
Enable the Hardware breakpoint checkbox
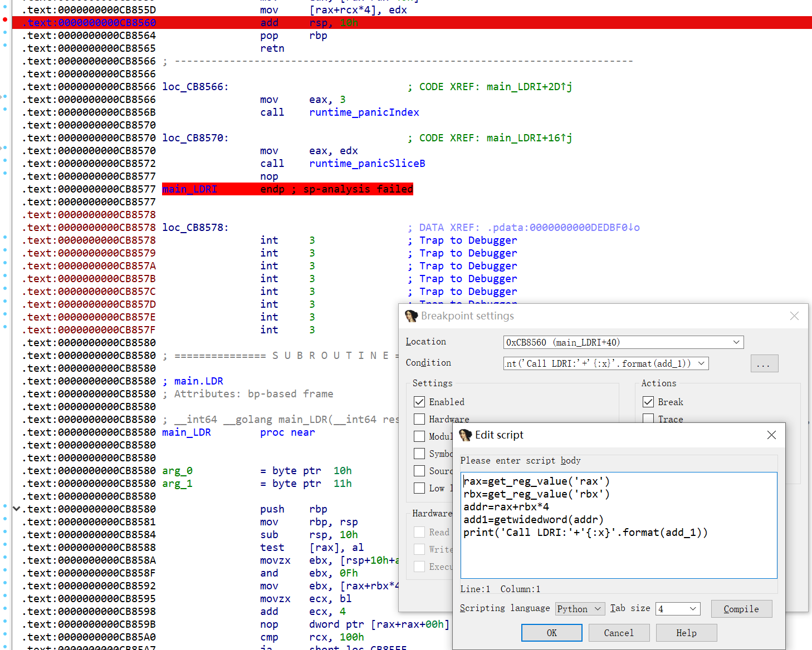[x=419, y=419]
